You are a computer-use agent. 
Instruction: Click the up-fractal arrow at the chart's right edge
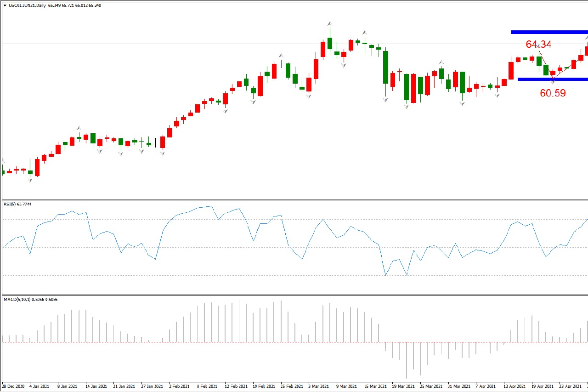pos(586,37)
